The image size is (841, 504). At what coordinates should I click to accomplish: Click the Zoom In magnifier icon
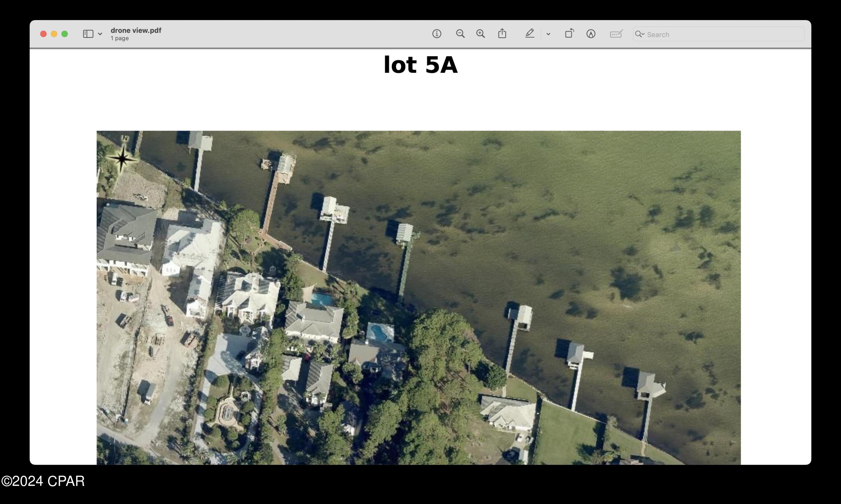point(480,34)
